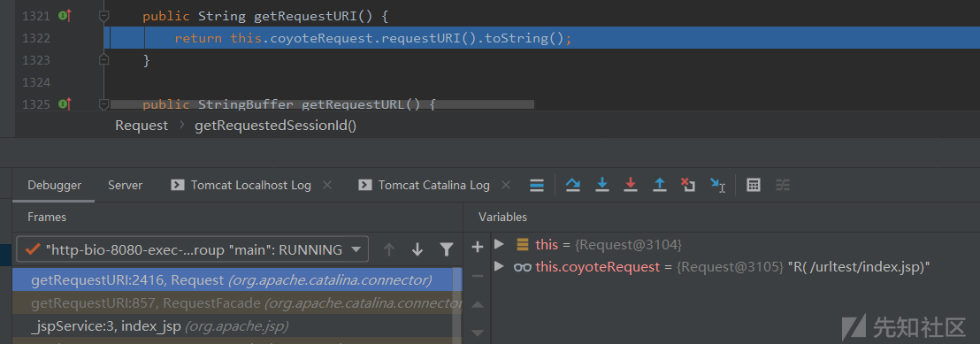Click the Run to Cursor icon

tap(717, 185)
